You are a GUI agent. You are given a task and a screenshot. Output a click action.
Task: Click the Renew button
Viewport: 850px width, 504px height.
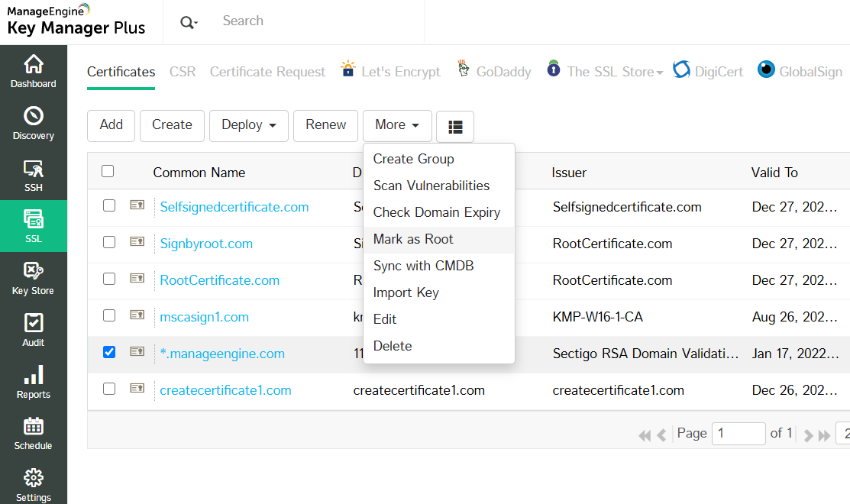click(326, 125)
